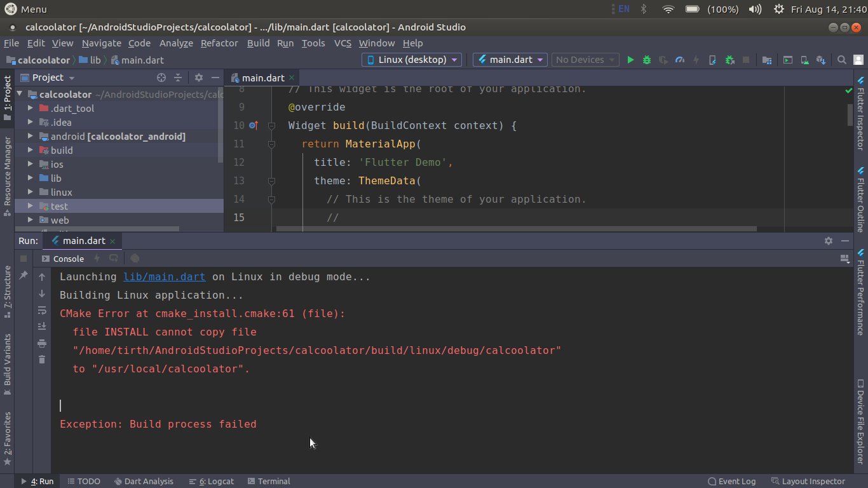Run main.dart with the green play button
This screenshot has height=488, width=868.
pos(630,59)
